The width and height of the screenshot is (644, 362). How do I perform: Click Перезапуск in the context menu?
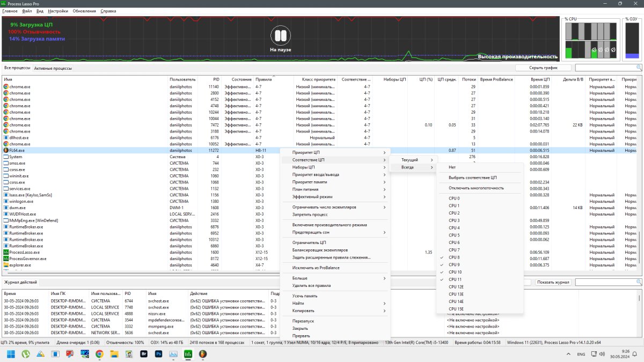334,321
